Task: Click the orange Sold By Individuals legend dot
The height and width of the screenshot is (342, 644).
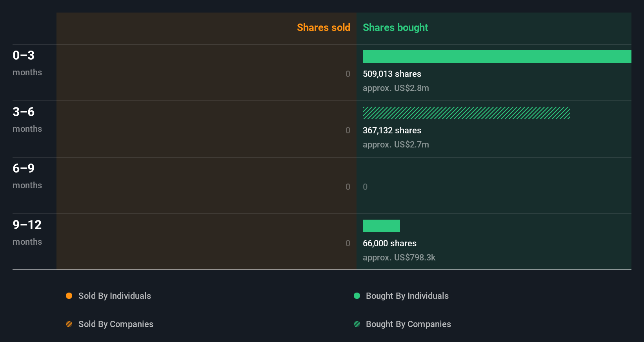Action: (69, 296)
